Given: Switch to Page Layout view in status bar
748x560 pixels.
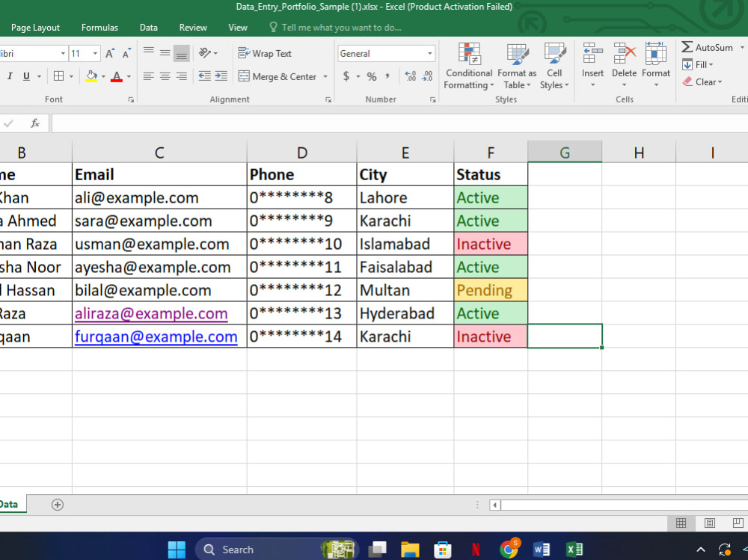Looking at the screenshot, I should (x=709, y=523).
